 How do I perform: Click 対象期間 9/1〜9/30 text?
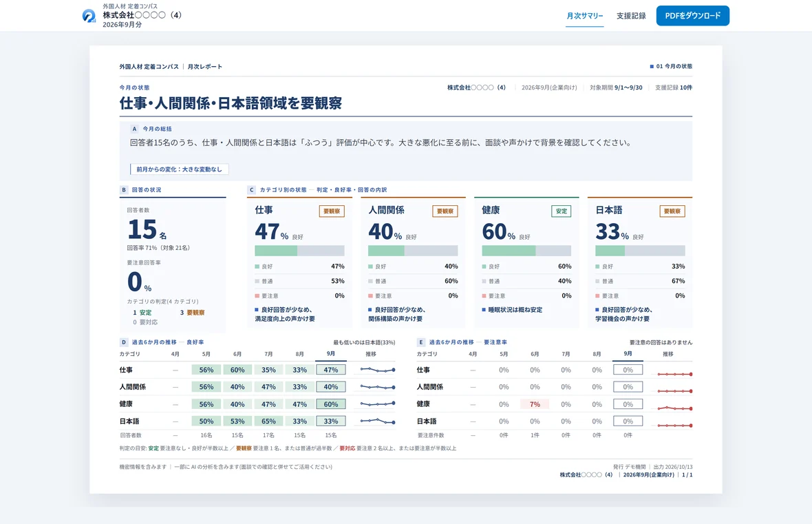(x=617, y=87)
